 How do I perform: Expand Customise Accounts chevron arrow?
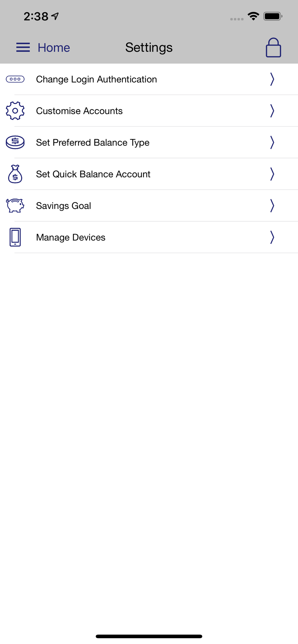[272, 111]
